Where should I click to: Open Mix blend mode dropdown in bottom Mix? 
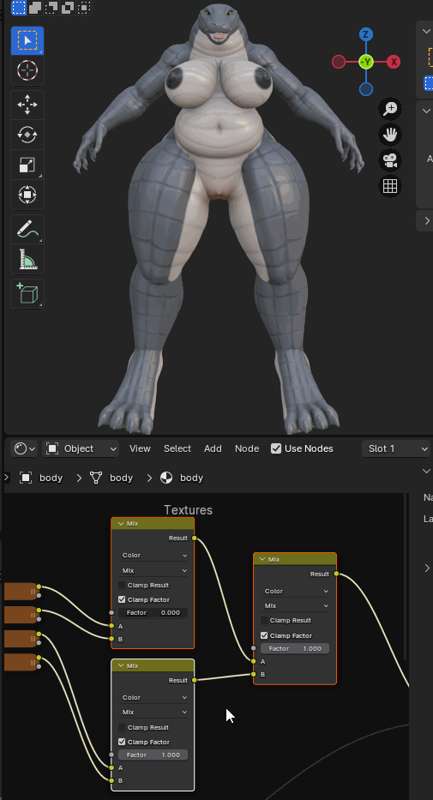(x=154, y=712)
